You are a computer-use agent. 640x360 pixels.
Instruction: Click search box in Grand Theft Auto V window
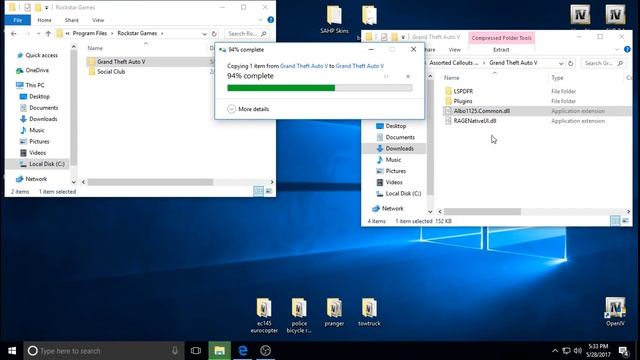point(603,63)
